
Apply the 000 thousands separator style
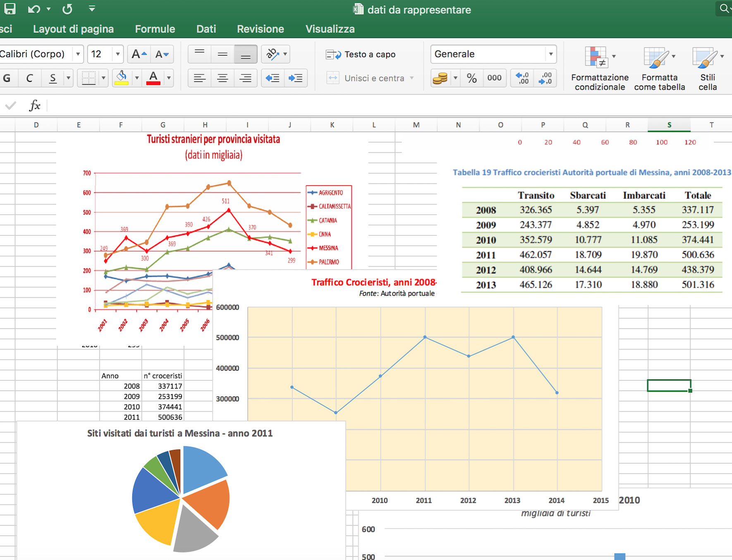coord(495,78)
